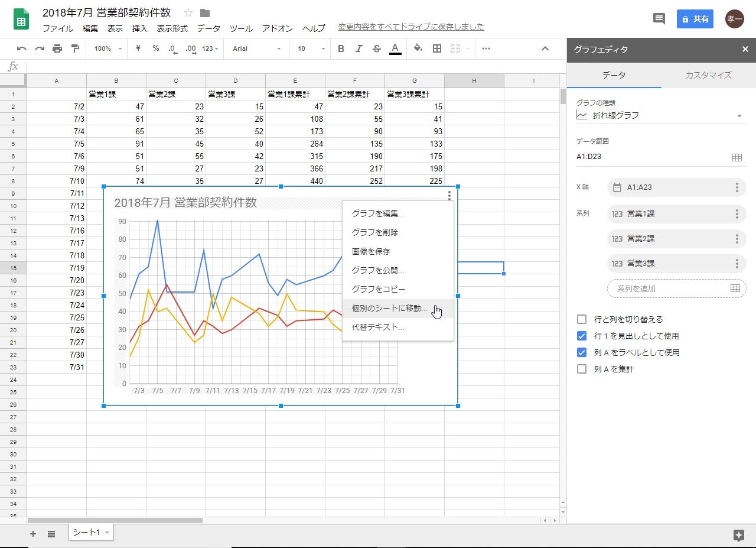Choose グラフを編集 from context menu
Viewport: 756px width, 548px height.
click(398, 213)
